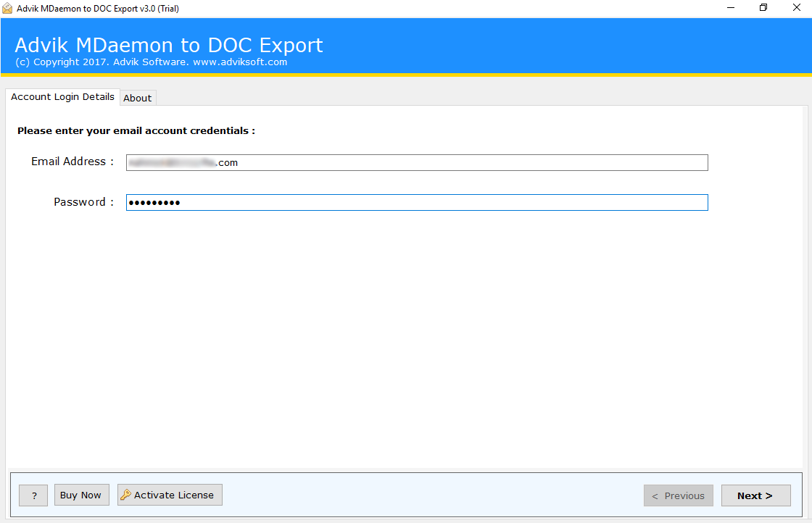Click the 'Password :' label
The width and height of the screenshot is (812, 523).
pyautogui.click(x=84, y=202)
